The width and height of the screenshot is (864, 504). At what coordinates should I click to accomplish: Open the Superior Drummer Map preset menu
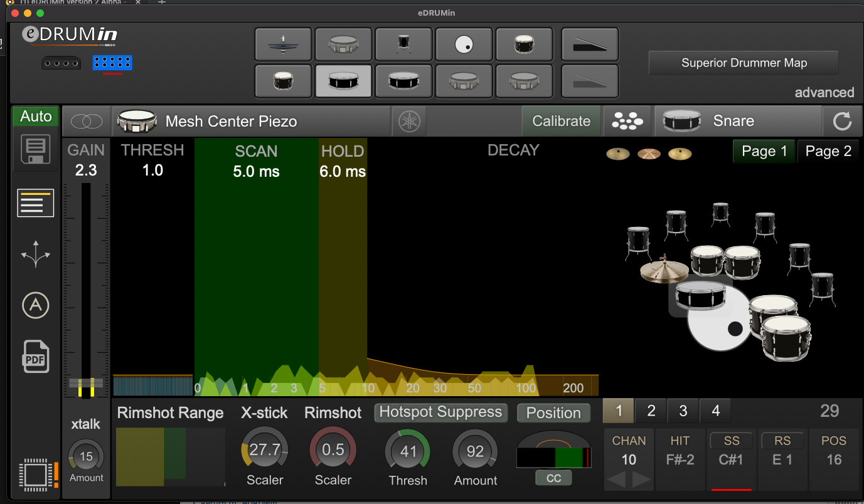click(744, 63)
